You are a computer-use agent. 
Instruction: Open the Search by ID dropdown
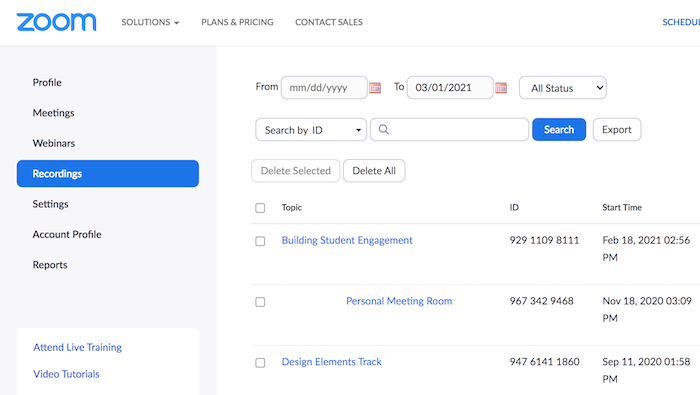click(311, 130)
